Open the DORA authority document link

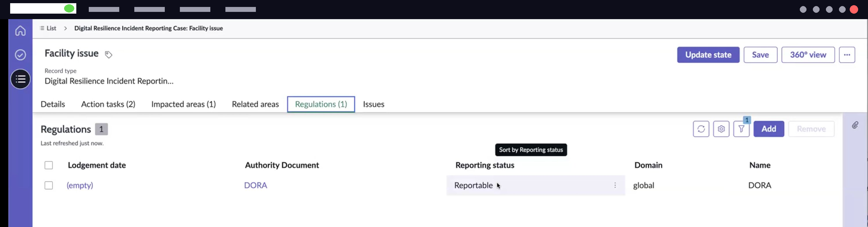pos(255,185)
